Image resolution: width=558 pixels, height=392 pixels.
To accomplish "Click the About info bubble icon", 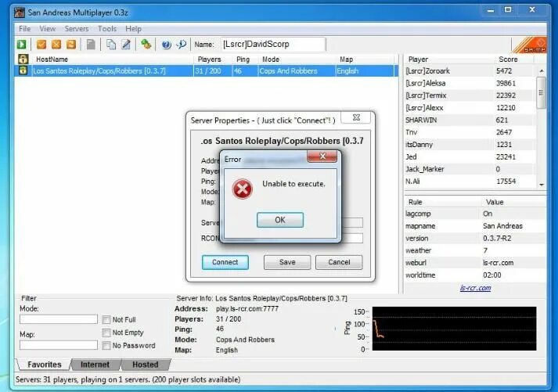I will pyautogui.click(x=181, y=45).
